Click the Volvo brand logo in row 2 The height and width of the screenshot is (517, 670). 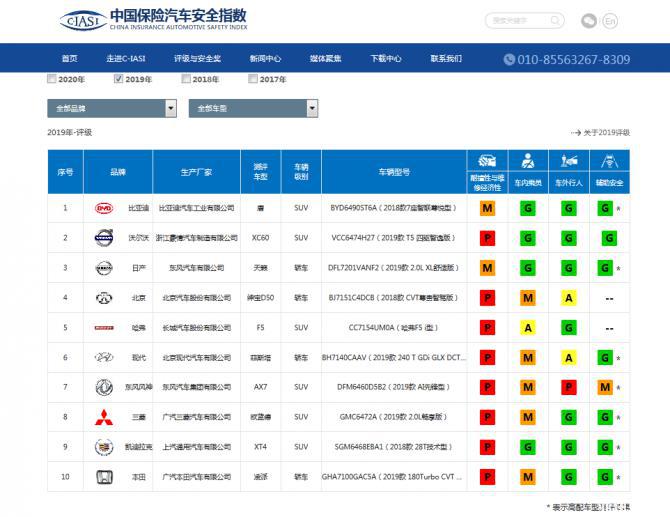coord(104,238)
